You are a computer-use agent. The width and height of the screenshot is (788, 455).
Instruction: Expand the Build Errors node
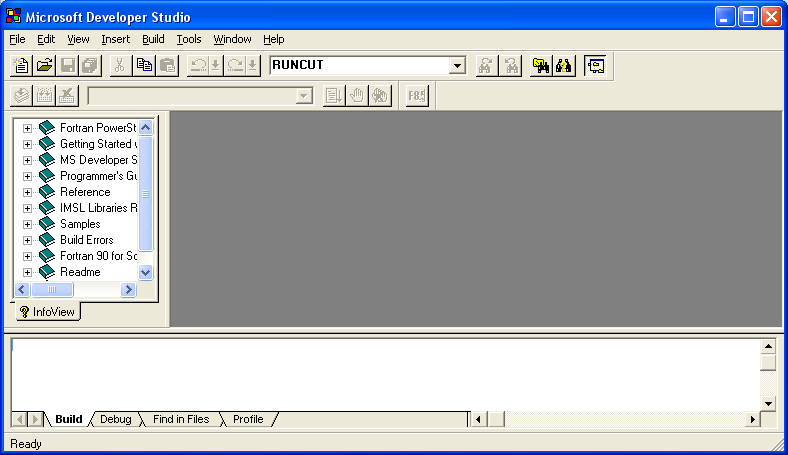pos(27,240)
